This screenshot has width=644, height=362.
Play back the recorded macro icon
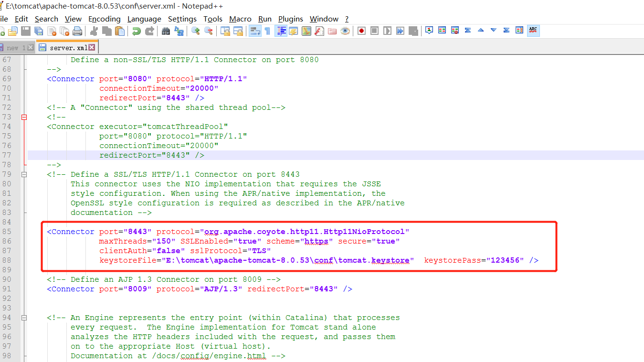pos(387,31)
